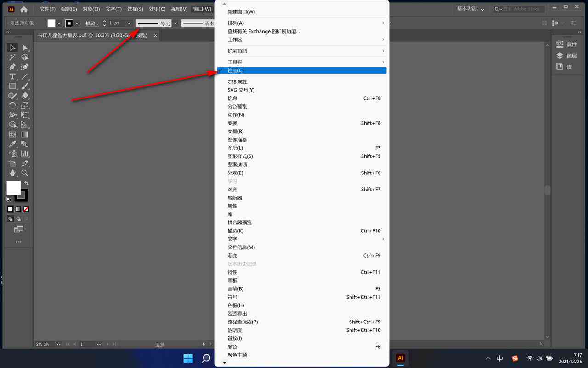588x368 pixels.
Task: Select the Gradient tool
Action: click(25, 135)
